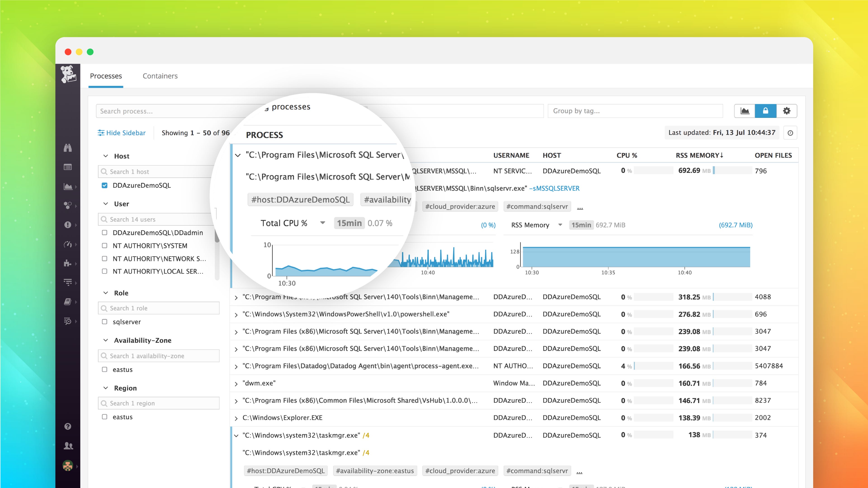Open the synthetics sidebar icon
The image size is (868, 488).
(68, 321)
